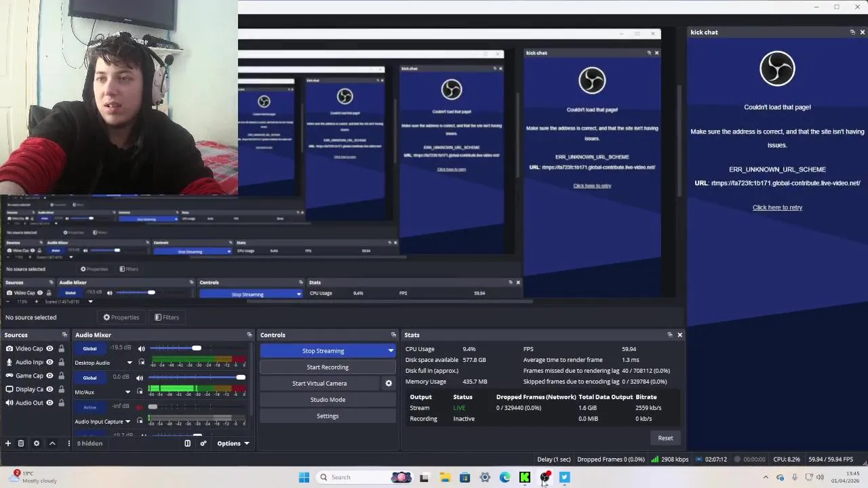Image resolution: width=868 pixels, height=488 pixels.
Task: Open Audio Input Capture channel dropdown arrow
Action: [127, 421]
